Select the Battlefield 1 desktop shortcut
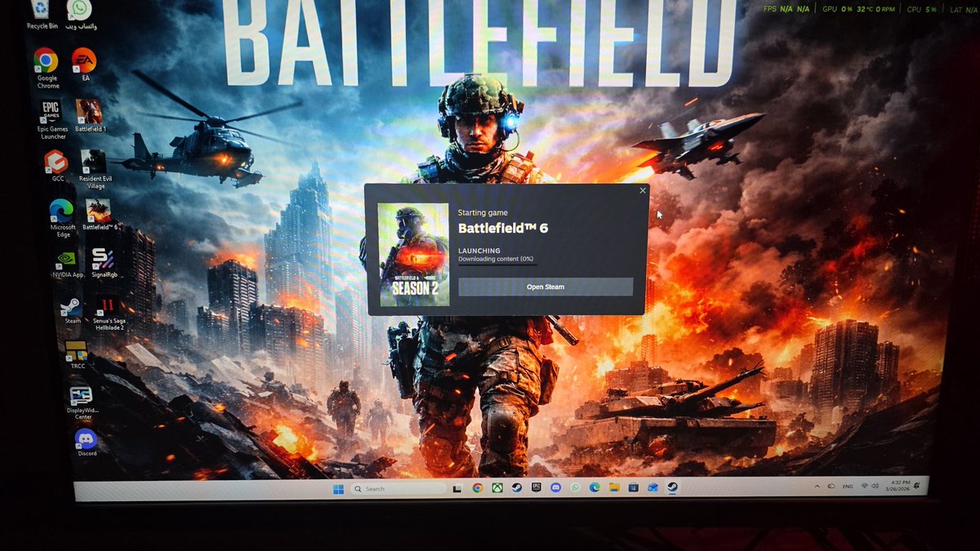980x551 pixels. tap(90, 117)
